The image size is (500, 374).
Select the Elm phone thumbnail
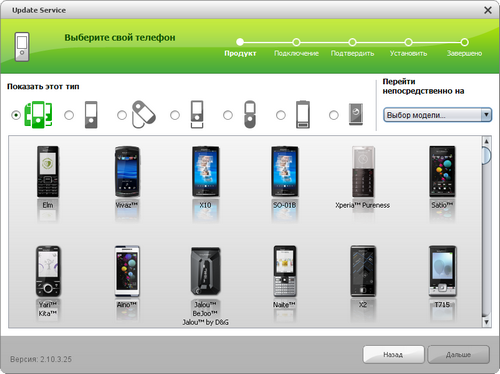click(x=48, y=172)
